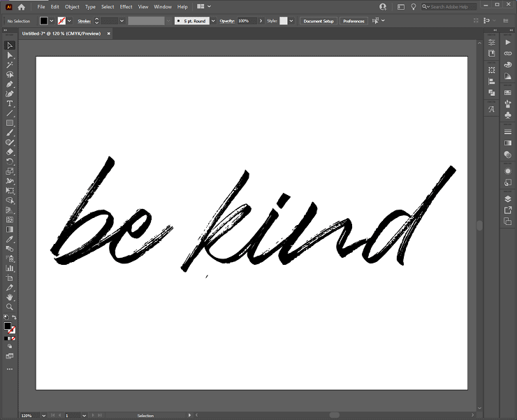Select the Curvature tool
The width and height of the screenshot is (517, 420).
click(10, 94)
